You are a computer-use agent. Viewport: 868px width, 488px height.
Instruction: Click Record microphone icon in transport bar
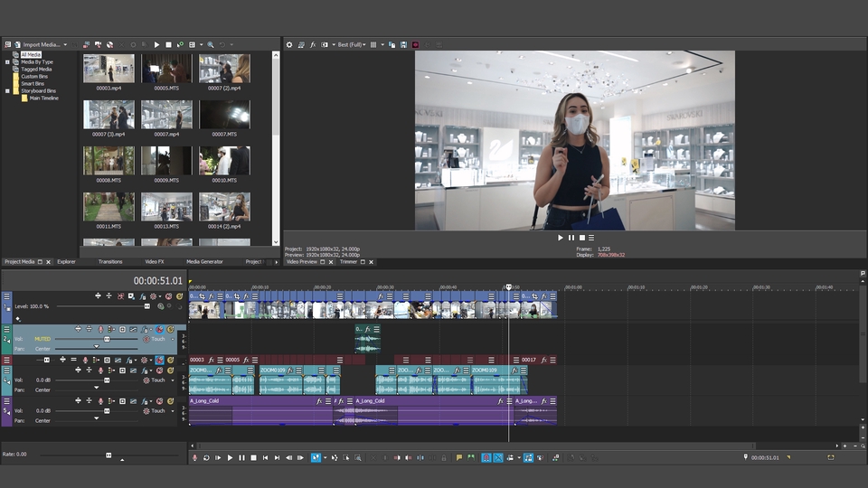point(194,457)
